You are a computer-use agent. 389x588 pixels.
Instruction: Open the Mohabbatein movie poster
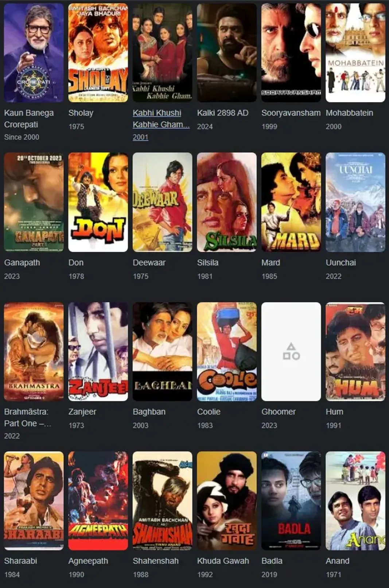tap(355, 53)
